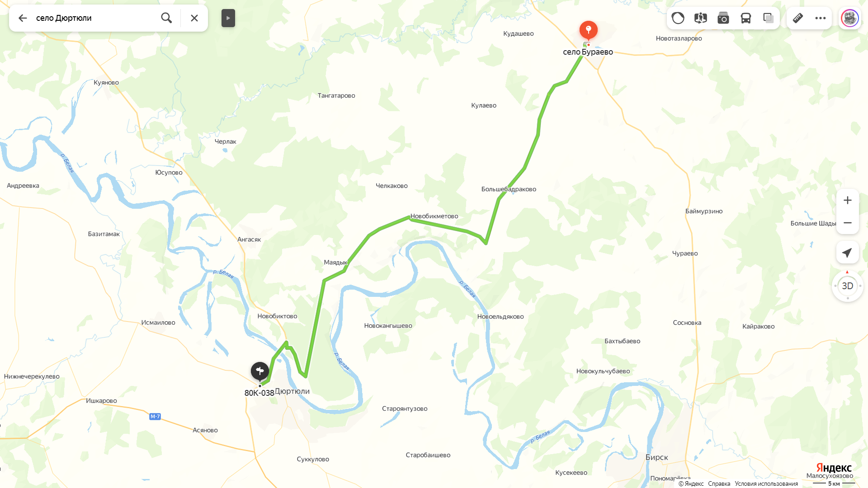Toggle the traffic layer icon
Image resolution: width=868 pixels, height=488 pixels.
678,18
